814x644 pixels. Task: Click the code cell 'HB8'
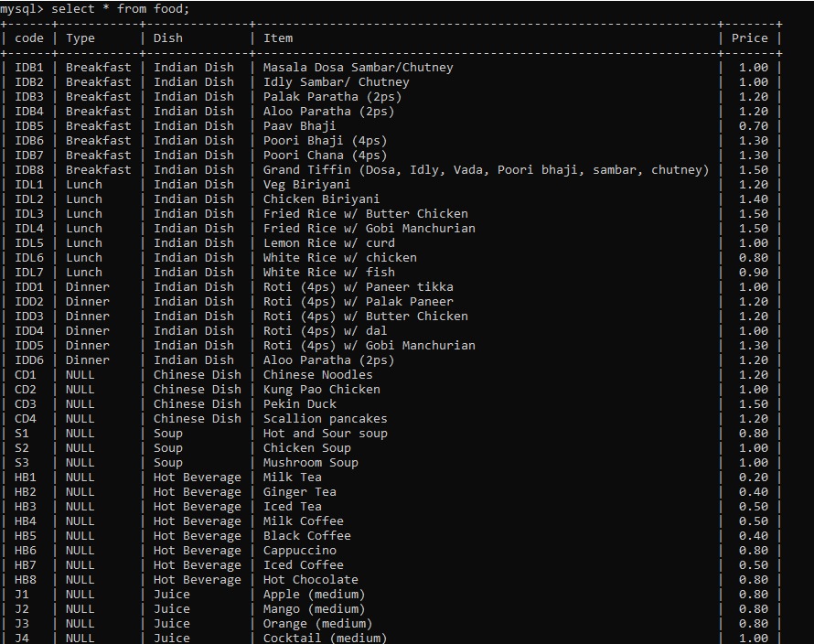(x=26, y=579)
